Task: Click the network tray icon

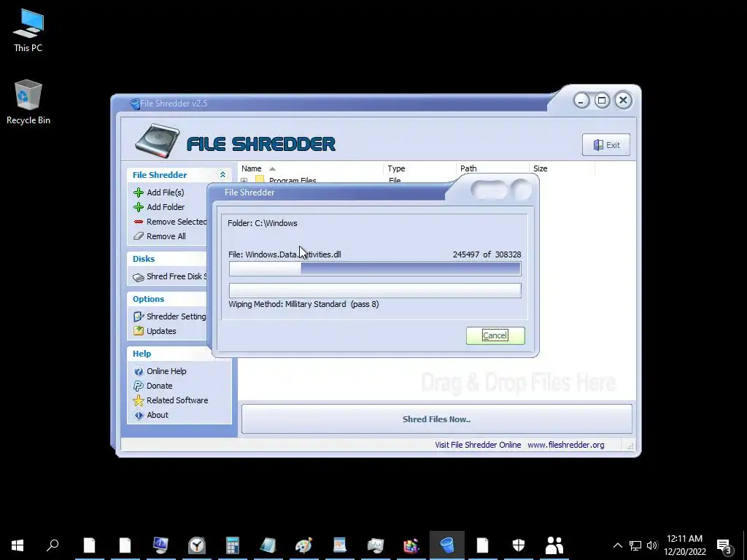Action: [635, 545]
